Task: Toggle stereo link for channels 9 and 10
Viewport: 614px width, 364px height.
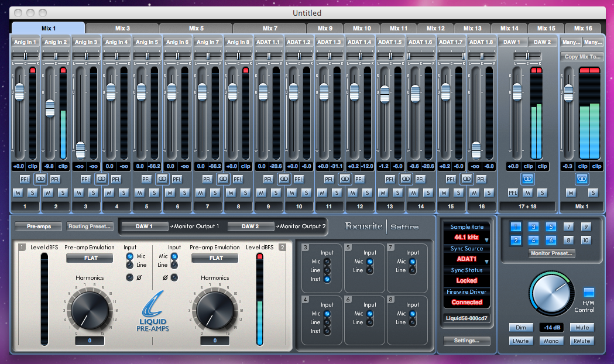Action: pyautogui.click(x=284, y=179)
